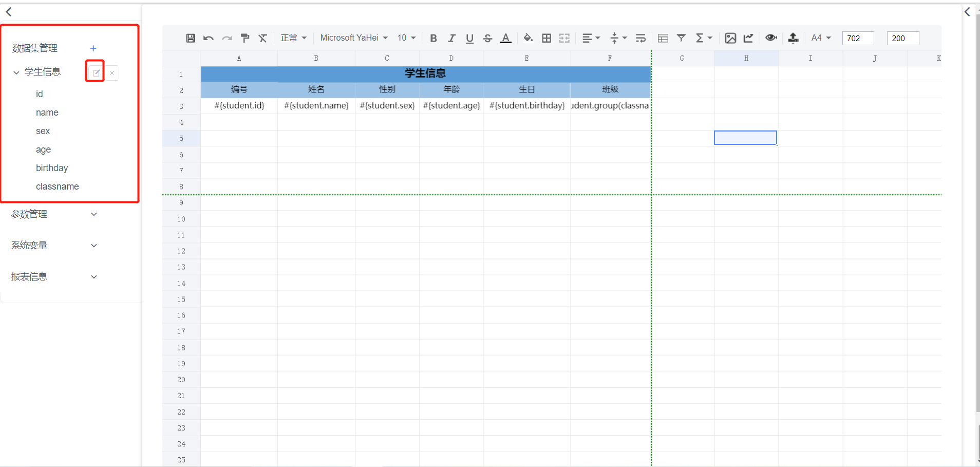
Task: Clear formatting with the eraser icon
Action: 263,38
